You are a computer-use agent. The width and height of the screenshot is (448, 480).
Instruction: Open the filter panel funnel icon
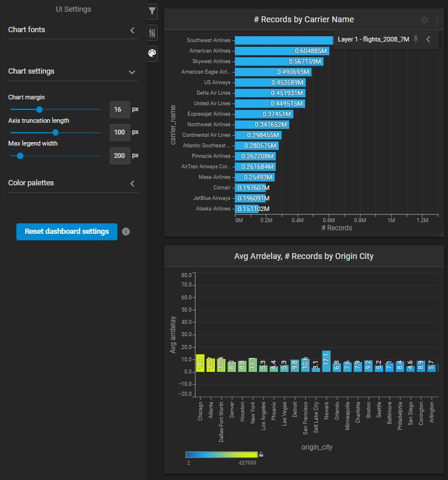[152, 11]
